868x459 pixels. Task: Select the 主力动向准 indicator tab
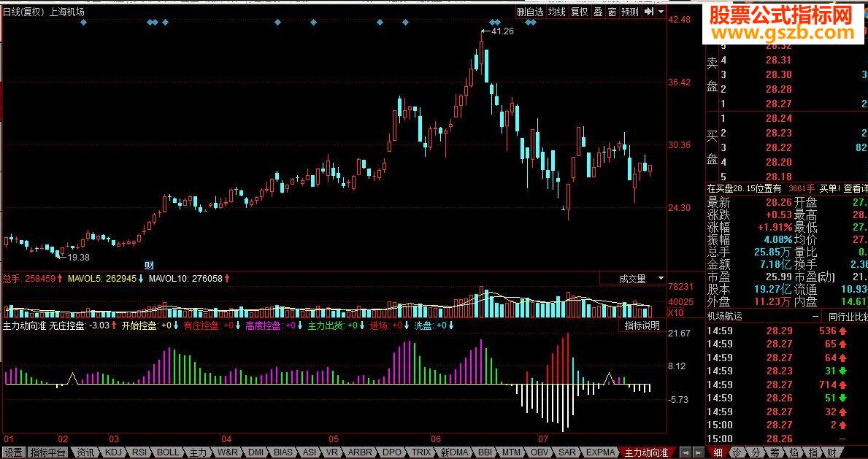[x=647, y=452]
